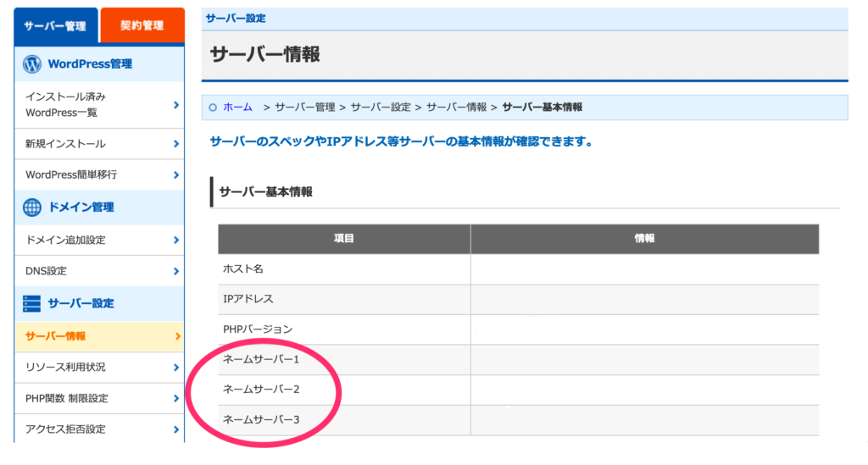
Task: Click the ホーム breadcrumb link
Action: (237, 108)
